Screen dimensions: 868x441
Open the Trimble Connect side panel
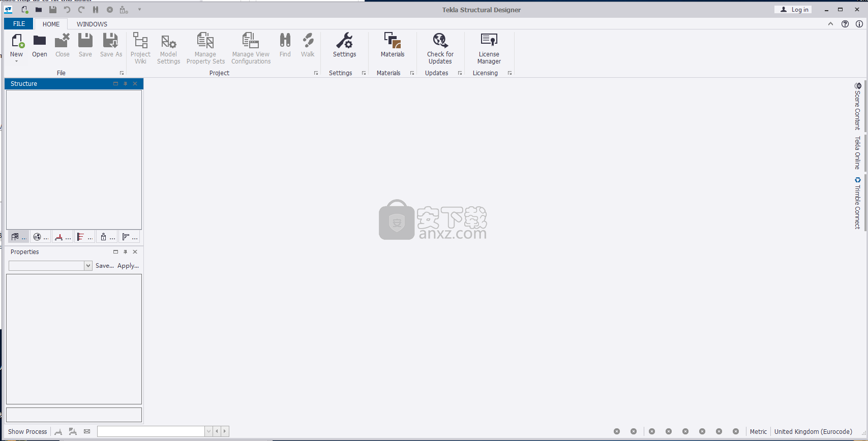pos(858,202)
